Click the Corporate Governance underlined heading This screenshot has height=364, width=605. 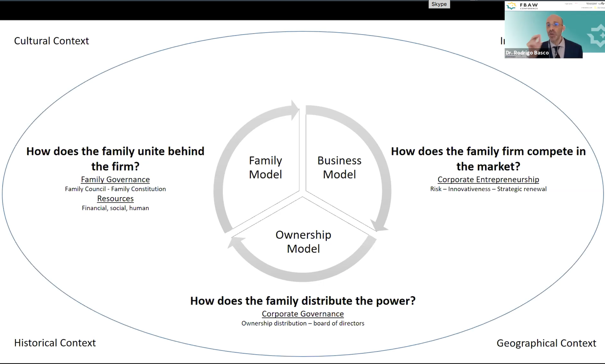click(303, 314)
